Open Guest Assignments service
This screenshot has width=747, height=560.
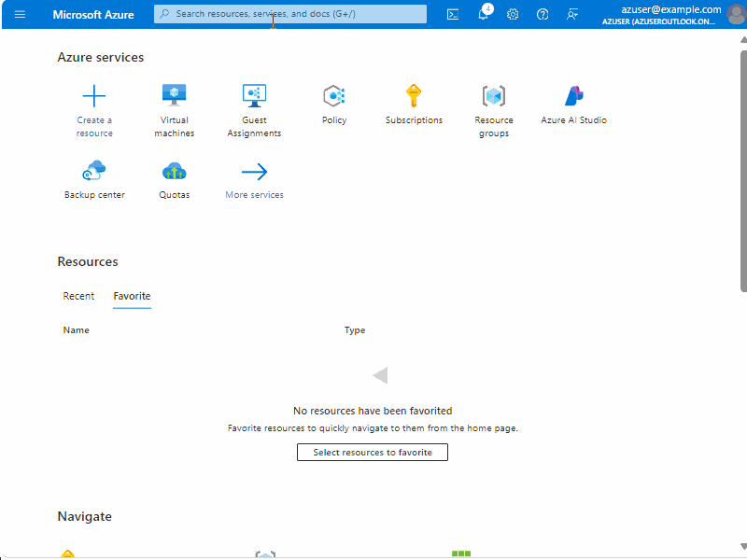(x=254, y=111)
